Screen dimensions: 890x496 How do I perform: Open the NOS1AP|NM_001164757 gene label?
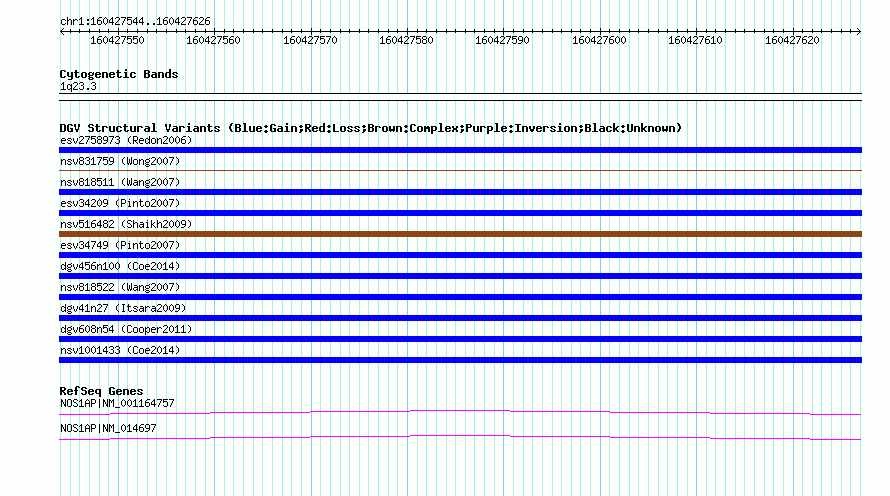[117, 403]
